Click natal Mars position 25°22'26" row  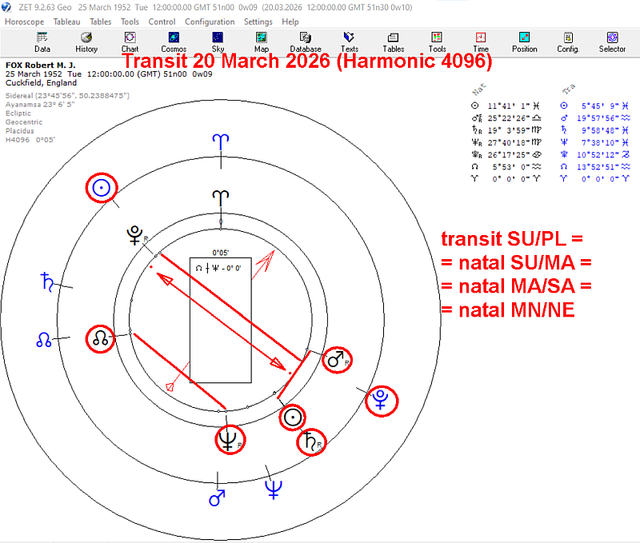(x=506, y=118)
